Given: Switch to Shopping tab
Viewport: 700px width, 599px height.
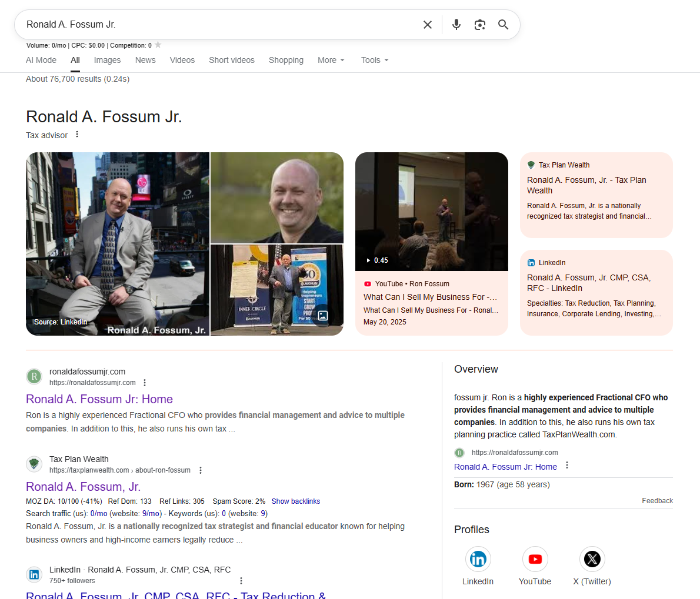Looking at the screenshot, I should pyautogui.click(x=286, y=60).
